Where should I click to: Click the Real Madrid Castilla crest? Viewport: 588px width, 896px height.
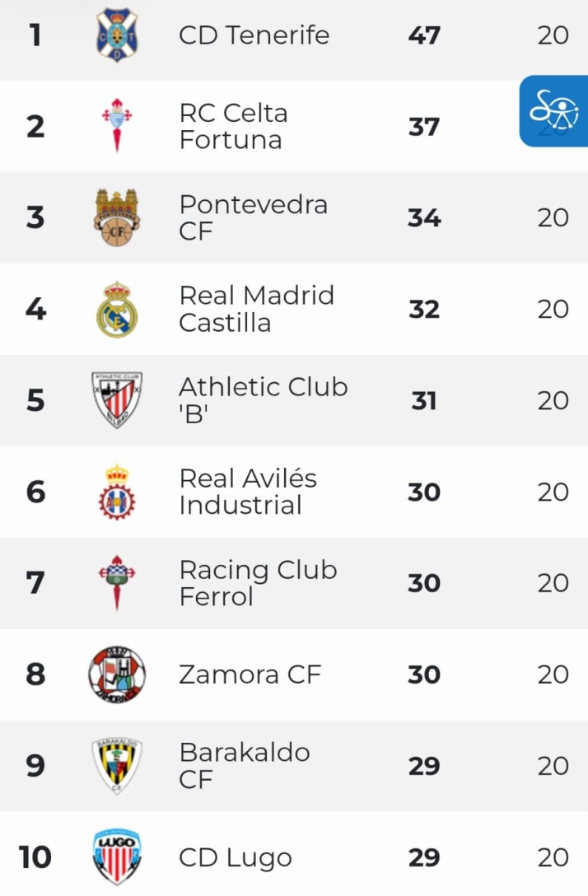[117, 309]
